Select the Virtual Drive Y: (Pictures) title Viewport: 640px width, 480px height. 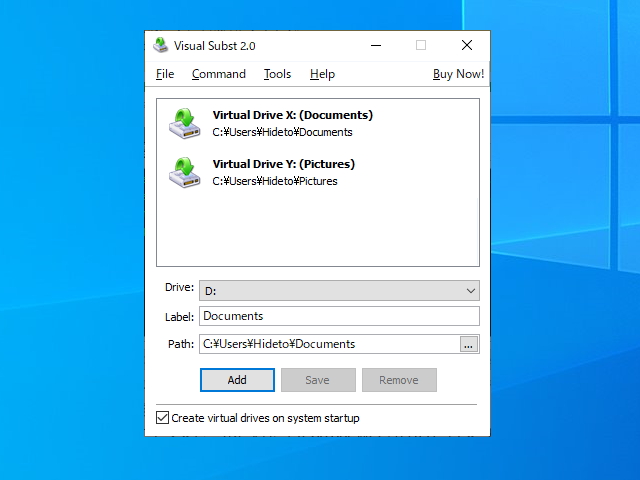tap(284, 164)
